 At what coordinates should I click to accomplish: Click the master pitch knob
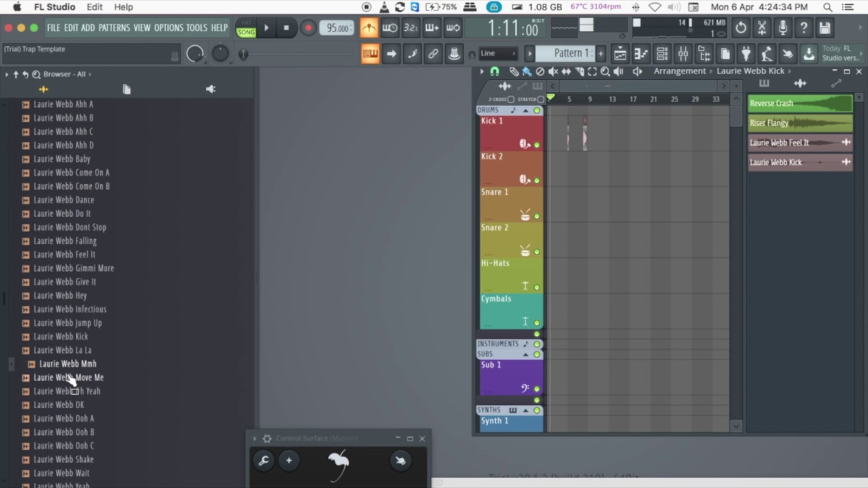220,54
